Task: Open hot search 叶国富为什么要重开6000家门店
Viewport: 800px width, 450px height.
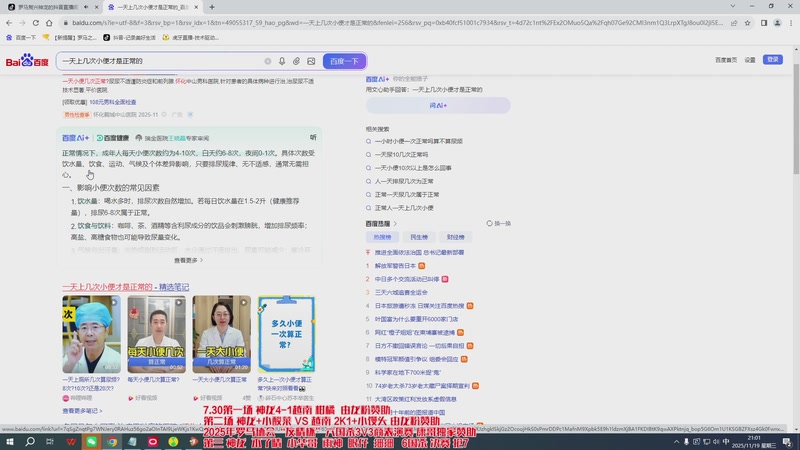Action: [x=416, y=319]
